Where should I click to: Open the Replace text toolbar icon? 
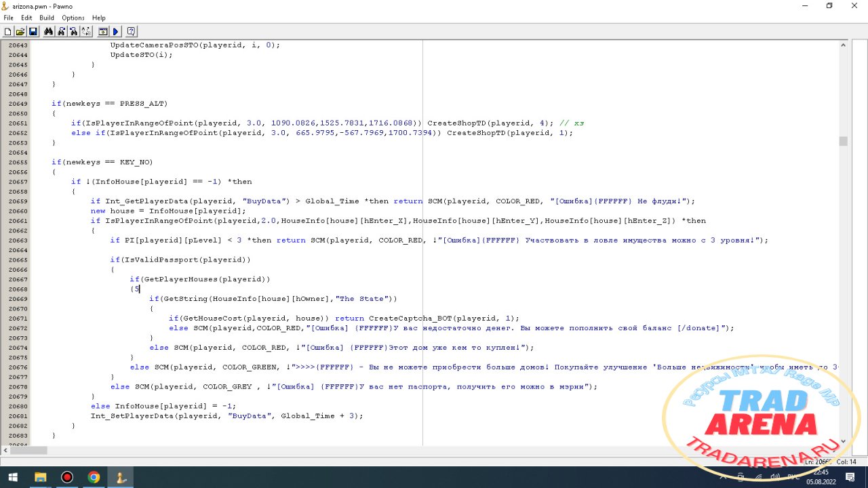[x=86, y=31]
